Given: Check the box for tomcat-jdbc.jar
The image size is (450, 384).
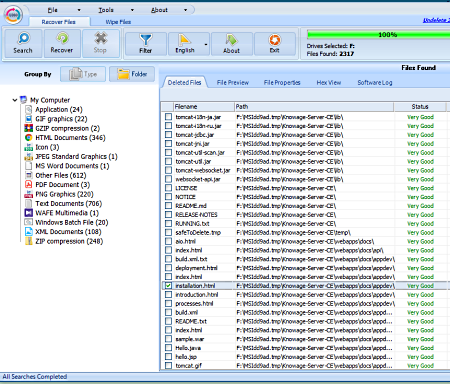Looking at the screenshot, I should point(168,135).
